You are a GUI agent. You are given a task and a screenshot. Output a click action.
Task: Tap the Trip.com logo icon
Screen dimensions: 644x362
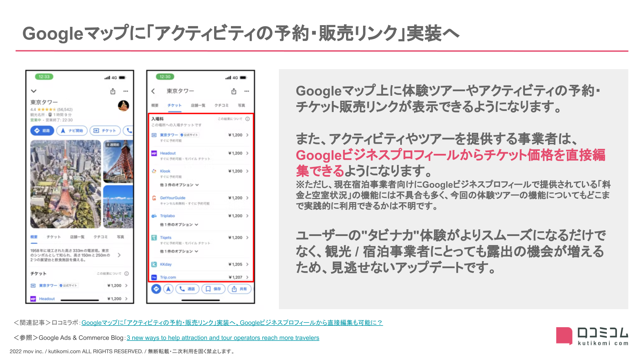[x=154, y=277]
